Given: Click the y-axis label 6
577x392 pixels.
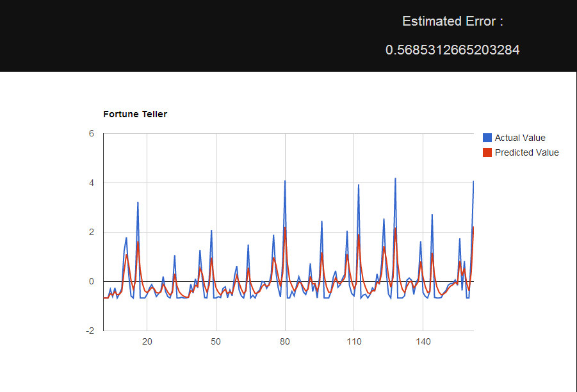Looking at the screenshot, I should [92, 133].
